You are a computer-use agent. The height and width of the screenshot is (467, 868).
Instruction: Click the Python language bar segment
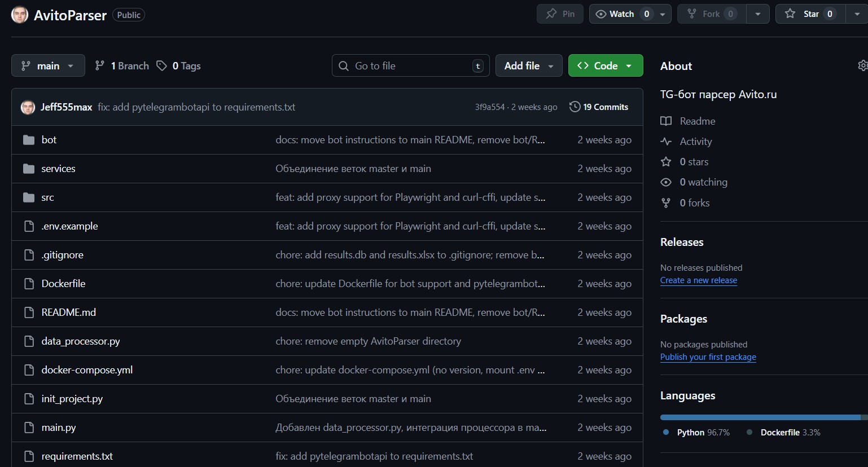coord(760,417)
